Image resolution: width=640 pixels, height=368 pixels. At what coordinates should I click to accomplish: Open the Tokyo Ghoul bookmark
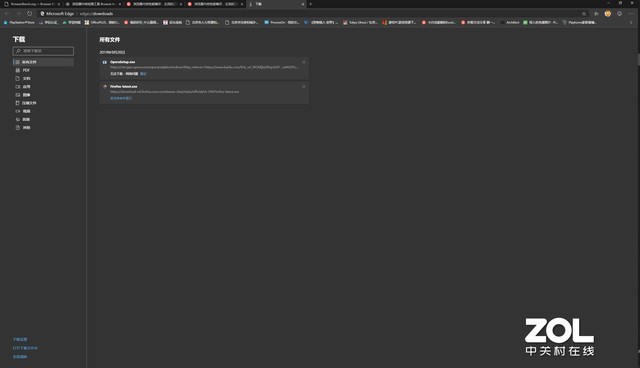coord(360,22)
